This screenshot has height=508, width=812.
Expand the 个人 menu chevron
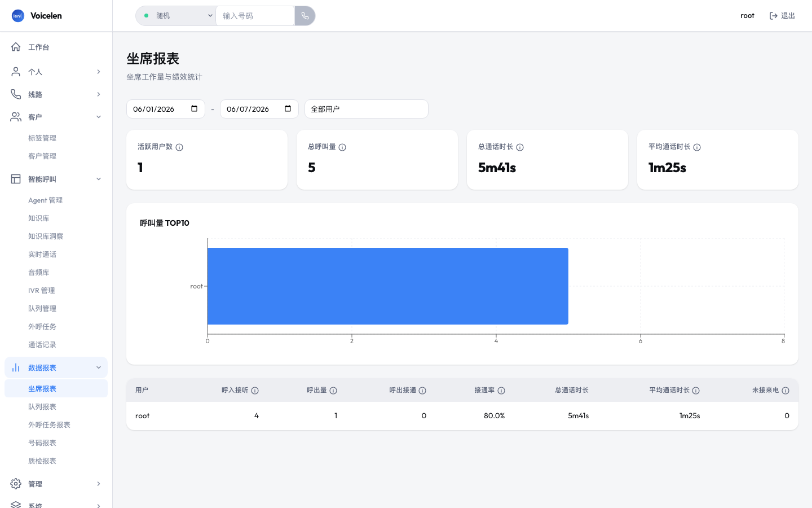coord(99,72)
